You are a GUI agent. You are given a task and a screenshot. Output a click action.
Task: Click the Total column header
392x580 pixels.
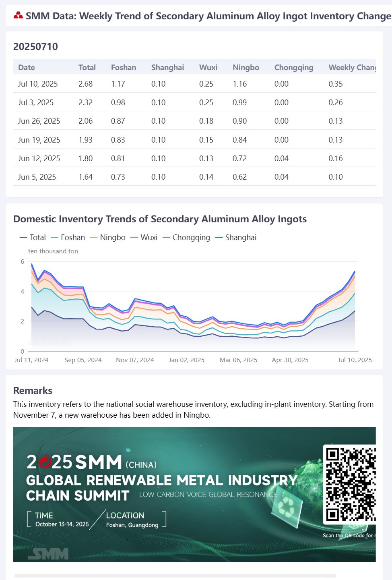[x=87, y=67]
